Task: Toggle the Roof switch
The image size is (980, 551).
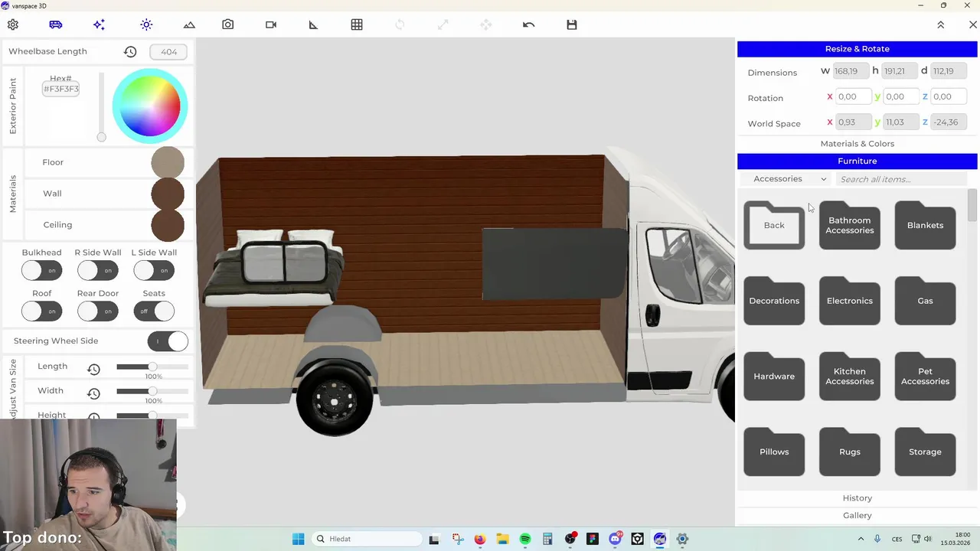Action: [x=41, y=311]
